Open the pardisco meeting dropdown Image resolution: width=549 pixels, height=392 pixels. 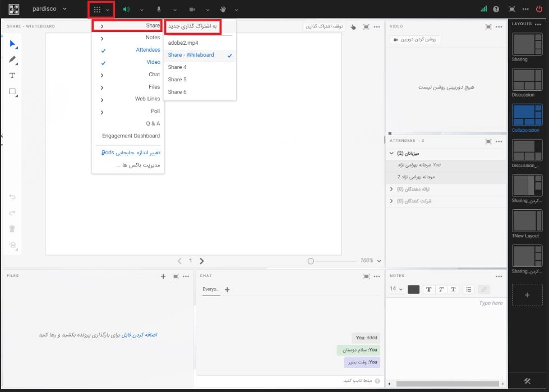49,9
